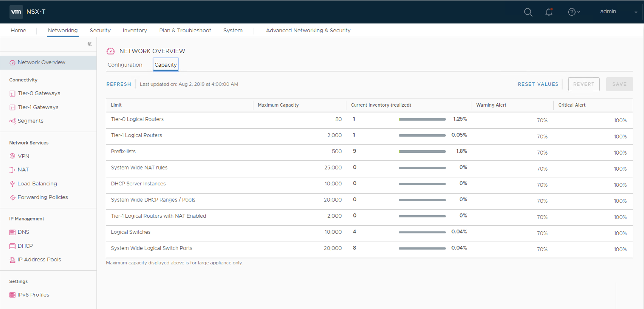Select System Wide NAT rules row label
The image size is (644, 309).
[x=139, y=167]
